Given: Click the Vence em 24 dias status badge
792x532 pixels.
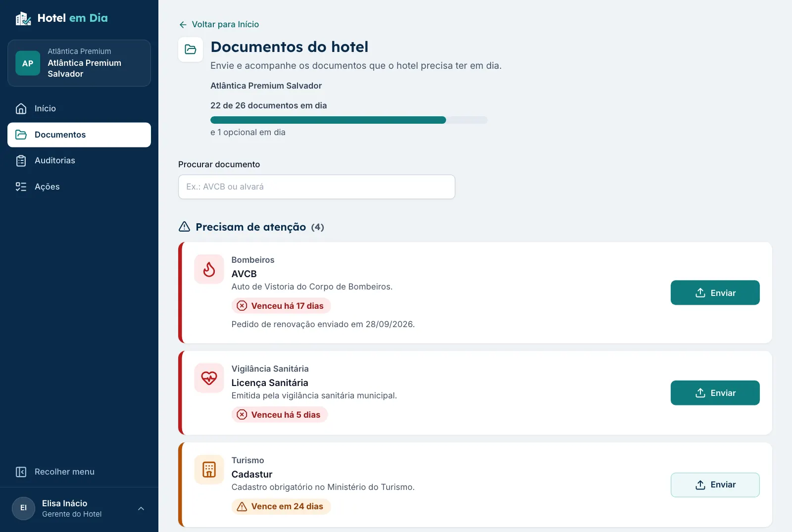Looking at the screenshot, I should 281,506.
